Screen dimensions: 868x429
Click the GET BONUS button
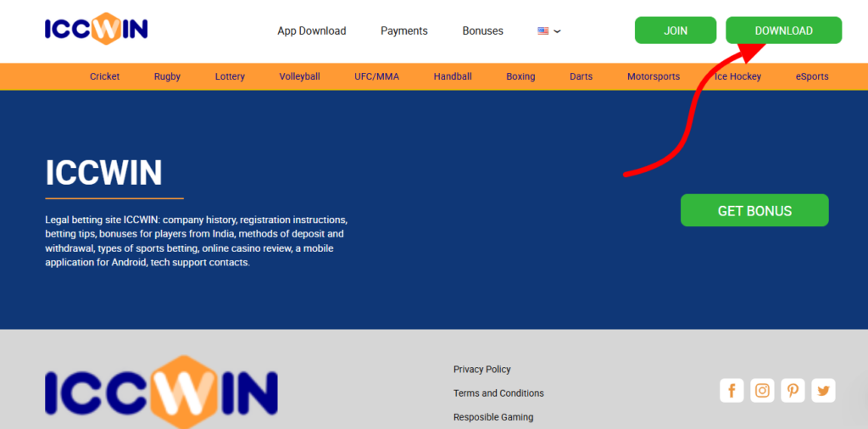[754, 210]
